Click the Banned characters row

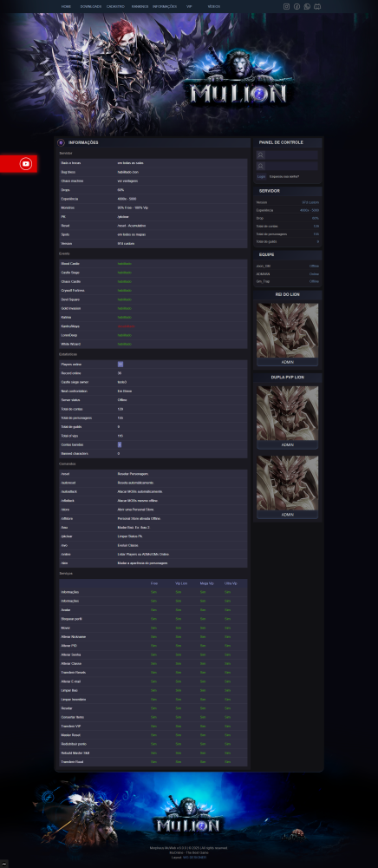point(153,454)
